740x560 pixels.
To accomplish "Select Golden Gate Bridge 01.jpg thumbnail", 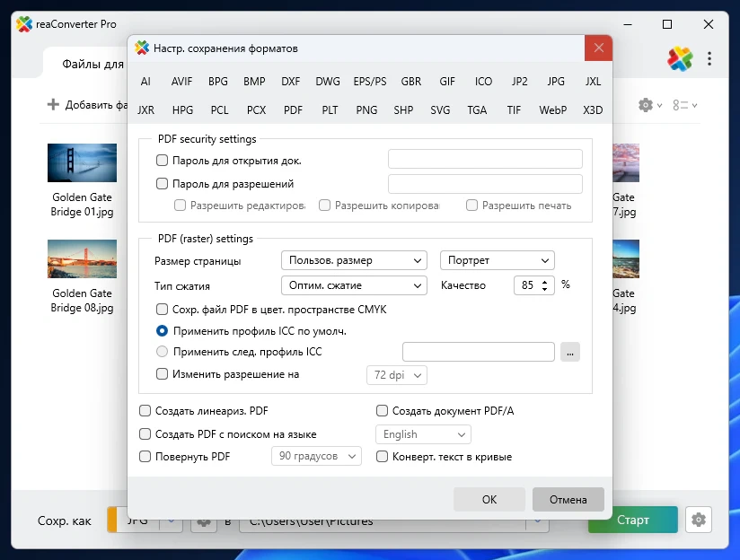I will click(x=82, y=162).
